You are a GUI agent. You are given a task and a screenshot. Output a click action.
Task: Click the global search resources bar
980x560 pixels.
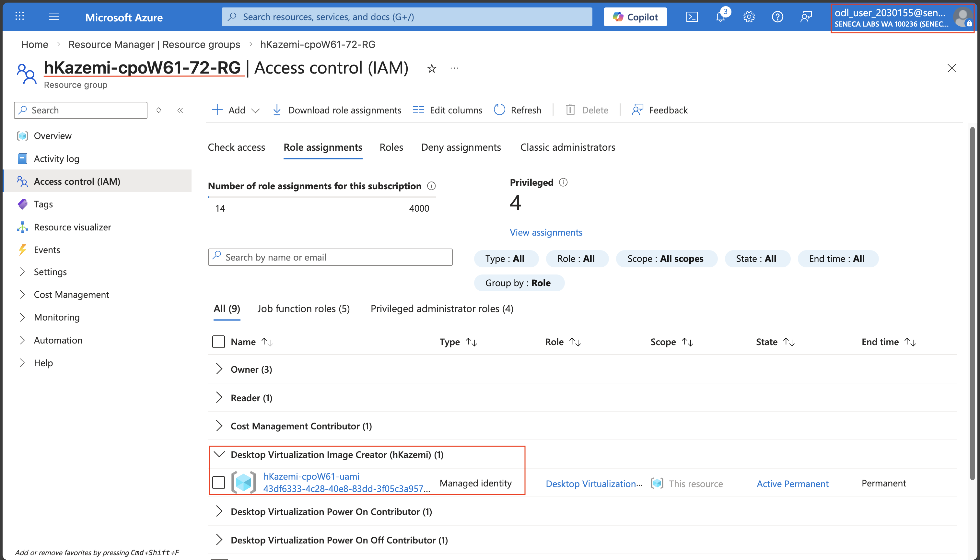[406, 17]
